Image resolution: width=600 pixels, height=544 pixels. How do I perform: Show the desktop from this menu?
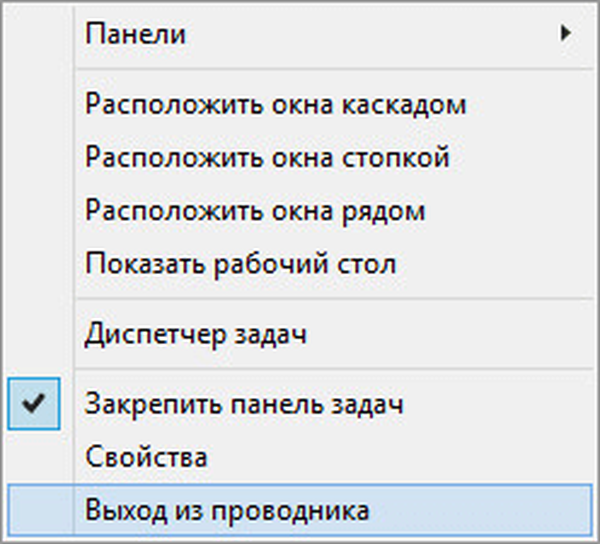(x=241, y=264)
